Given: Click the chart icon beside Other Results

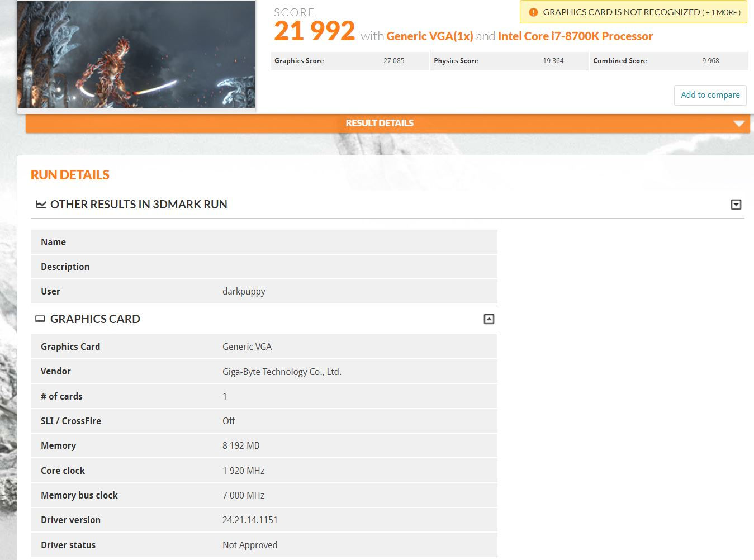Looking at the screenshot, I should tap(41, 205).
